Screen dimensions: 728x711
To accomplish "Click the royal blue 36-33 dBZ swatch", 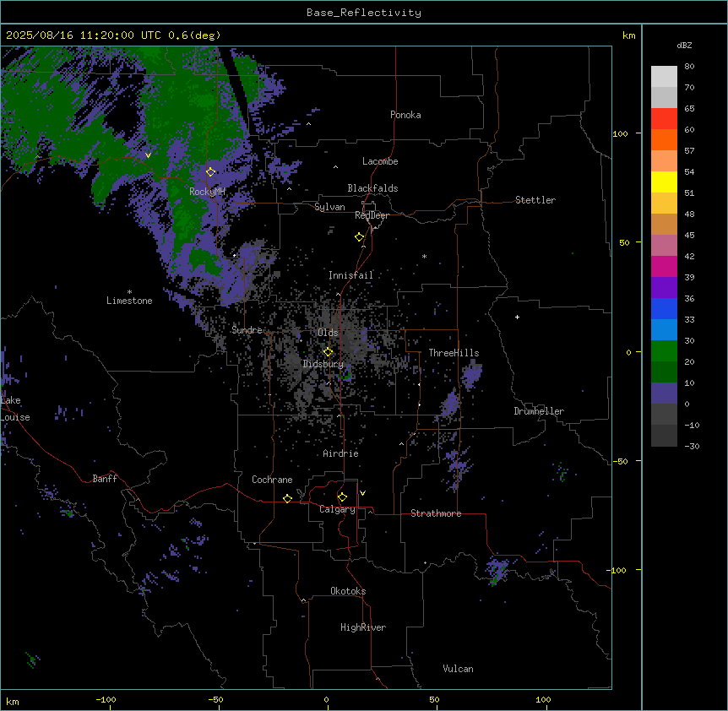I will [664, 308].
